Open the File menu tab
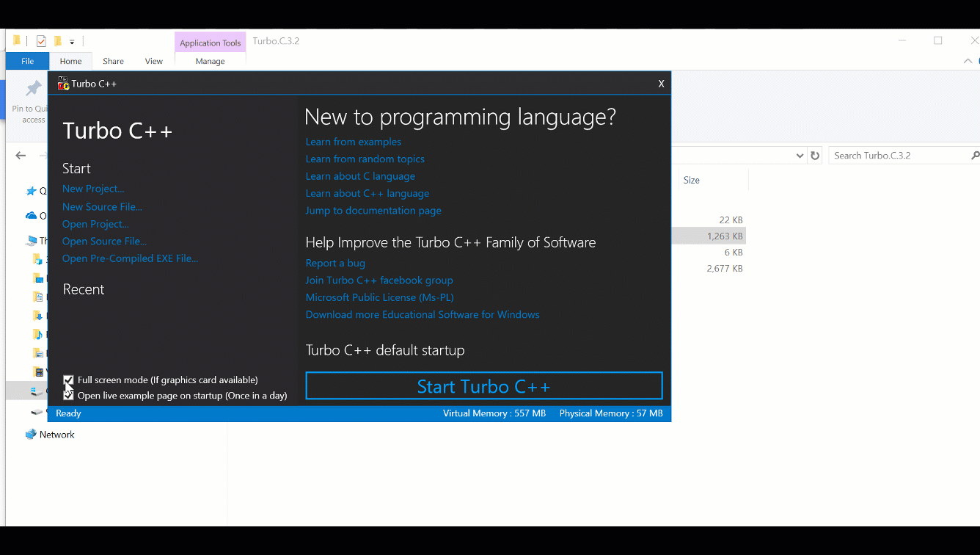The height and width of the screenshot is (555, 980). tap(27, 62)
